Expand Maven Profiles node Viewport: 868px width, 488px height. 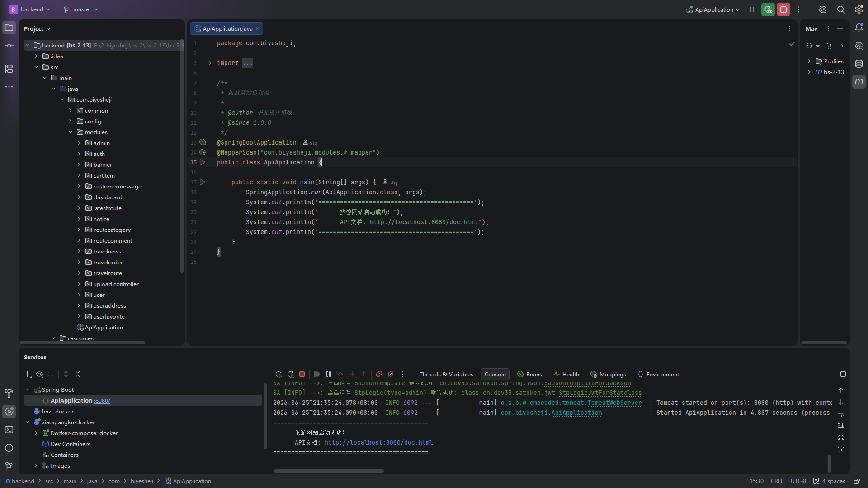[x=809, y=61]
